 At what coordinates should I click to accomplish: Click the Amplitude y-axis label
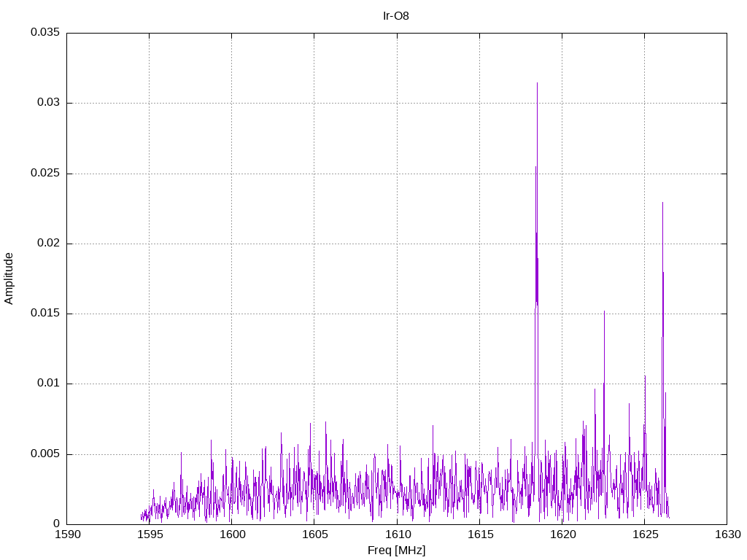pyautogui.click(x=9, y=279)
